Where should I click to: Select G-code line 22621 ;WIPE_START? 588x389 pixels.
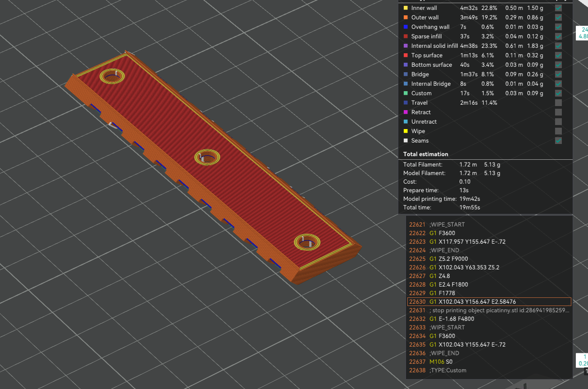tap(489, 225)
